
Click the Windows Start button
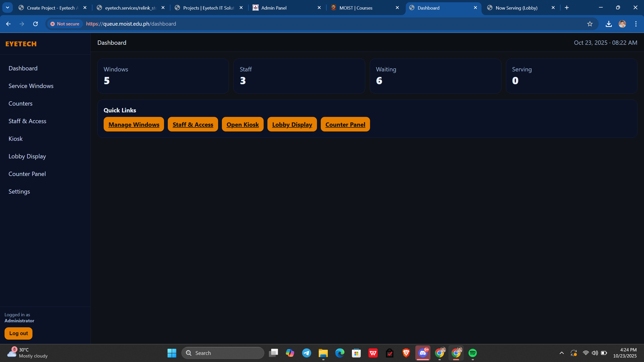pos(172,353)
